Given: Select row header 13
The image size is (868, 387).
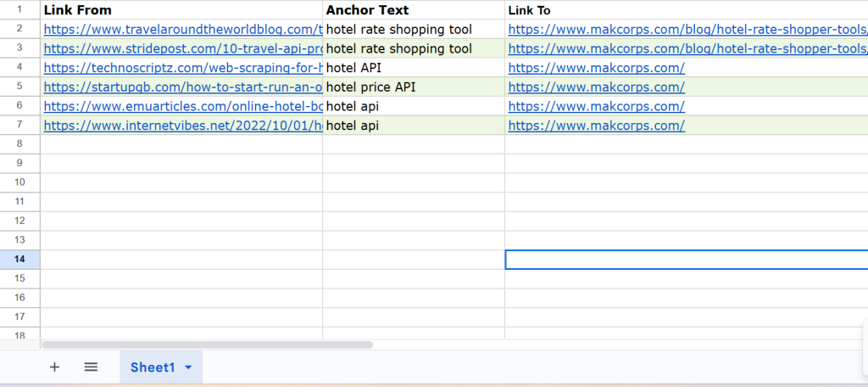Looking at the screenshot, I should click(20, 240).
